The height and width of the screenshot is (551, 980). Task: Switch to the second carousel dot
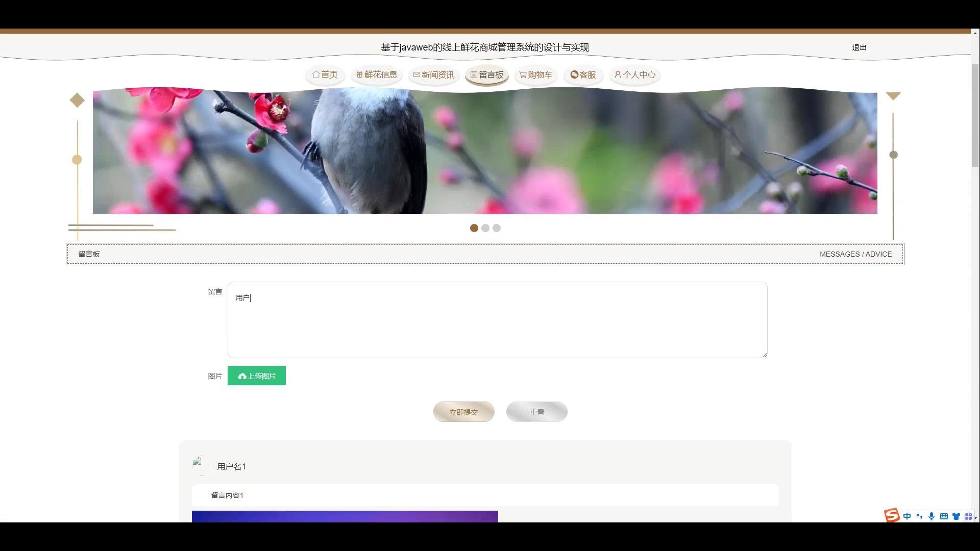(485, 228)
